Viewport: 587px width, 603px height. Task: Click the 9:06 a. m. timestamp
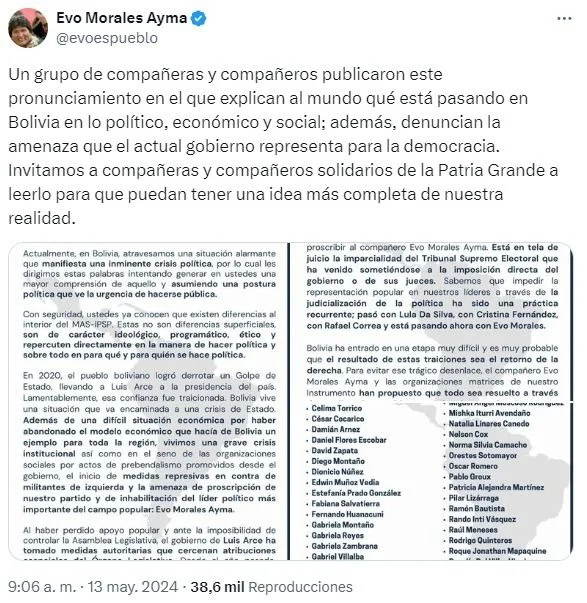(42, 587)
